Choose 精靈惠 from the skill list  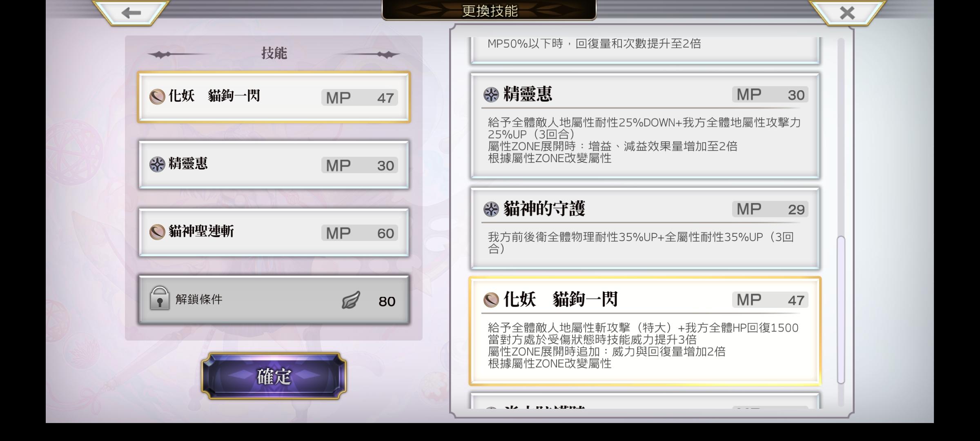pyautogui.click(x=645, y=126)
